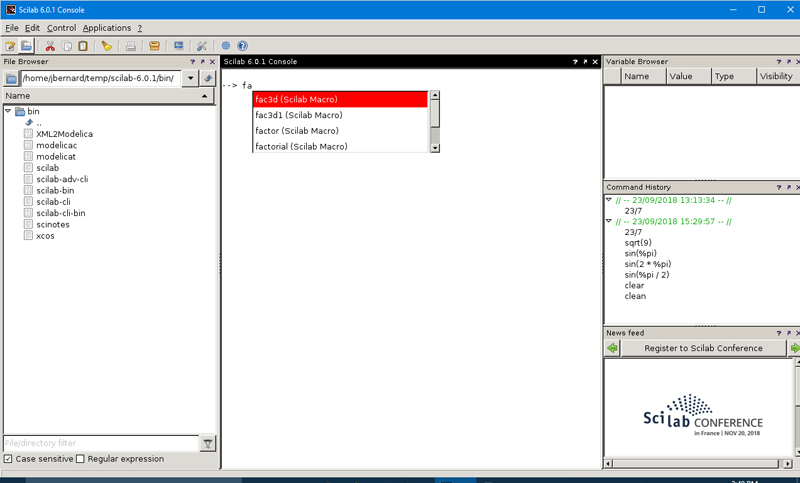The height and width of the screenshot is (483, 800).
Task: Select fac3d completion suggestion
Action: click(340, 99)
